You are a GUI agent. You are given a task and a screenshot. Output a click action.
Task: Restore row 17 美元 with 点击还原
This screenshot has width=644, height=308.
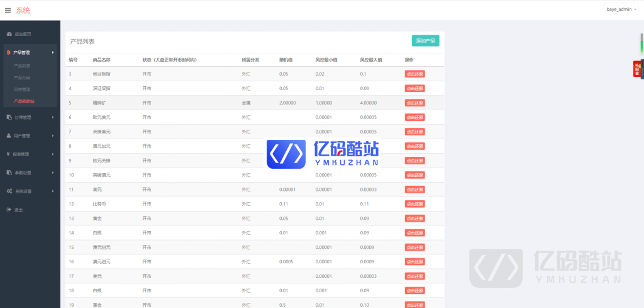coord(415,276)
